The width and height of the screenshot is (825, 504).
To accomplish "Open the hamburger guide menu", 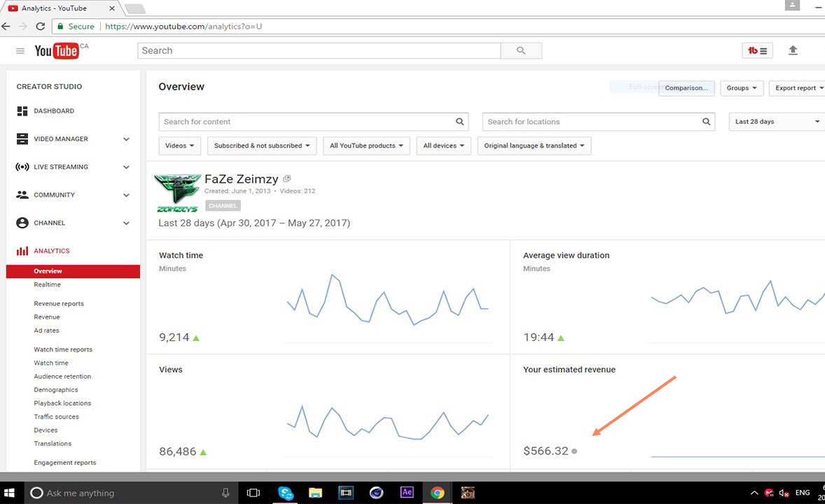I will pos(20,51).
